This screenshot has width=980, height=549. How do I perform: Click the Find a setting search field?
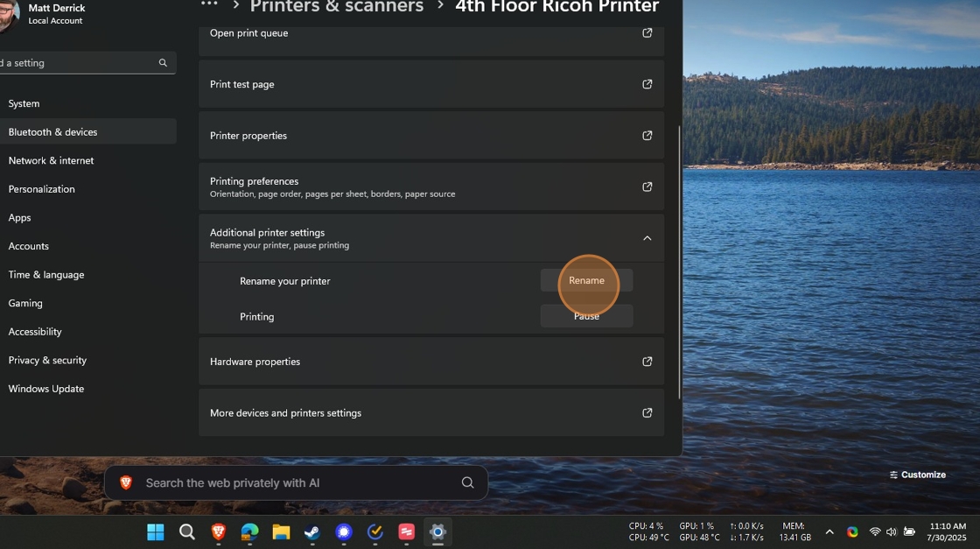coord(87,62)
